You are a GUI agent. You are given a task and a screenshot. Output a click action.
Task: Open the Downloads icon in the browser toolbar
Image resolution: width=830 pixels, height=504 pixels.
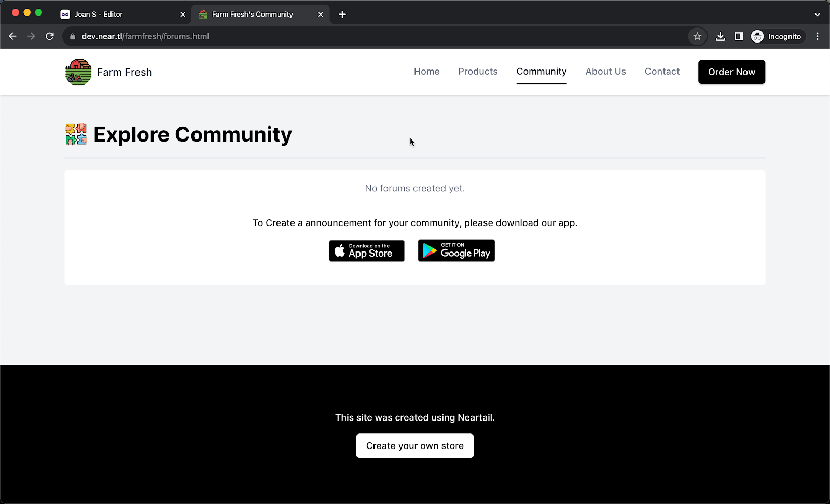tap(720, 36)
